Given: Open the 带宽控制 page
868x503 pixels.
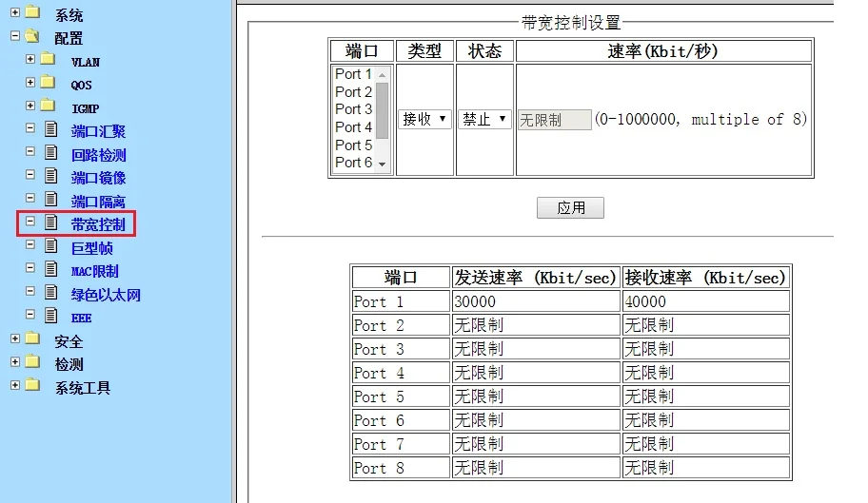Looking at the screenshot, I should 99,225.
